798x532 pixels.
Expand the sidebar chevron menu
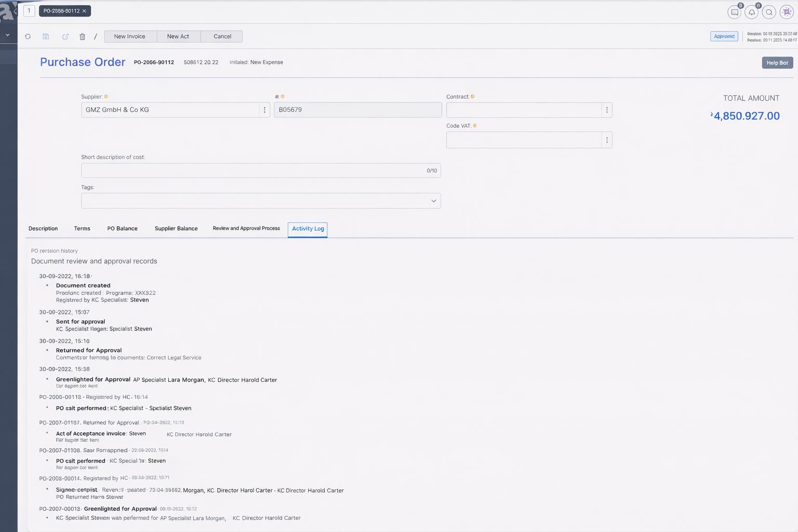coord(8,35)
